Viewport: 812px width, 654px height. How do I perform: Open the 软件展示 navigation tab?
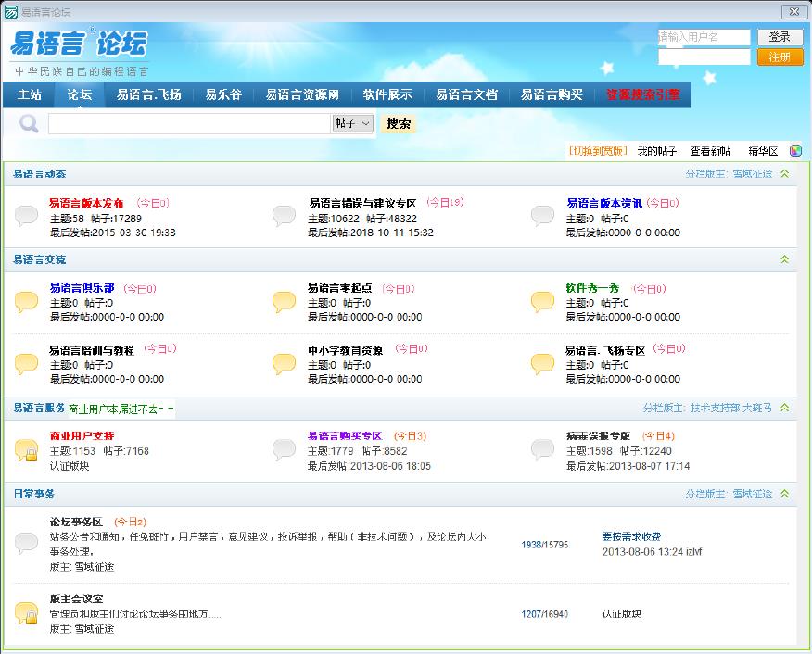point(387,94)
